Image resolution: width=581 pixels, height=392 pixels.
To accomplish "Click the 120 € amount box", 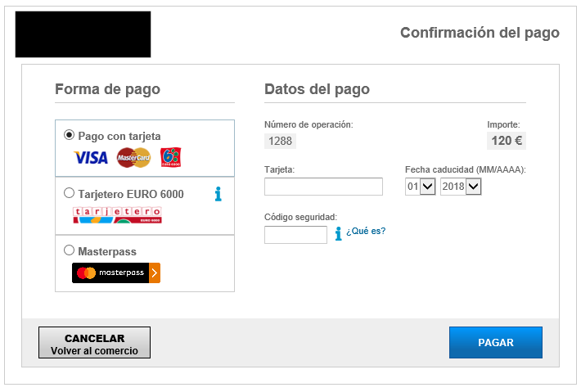I will 506,141.
